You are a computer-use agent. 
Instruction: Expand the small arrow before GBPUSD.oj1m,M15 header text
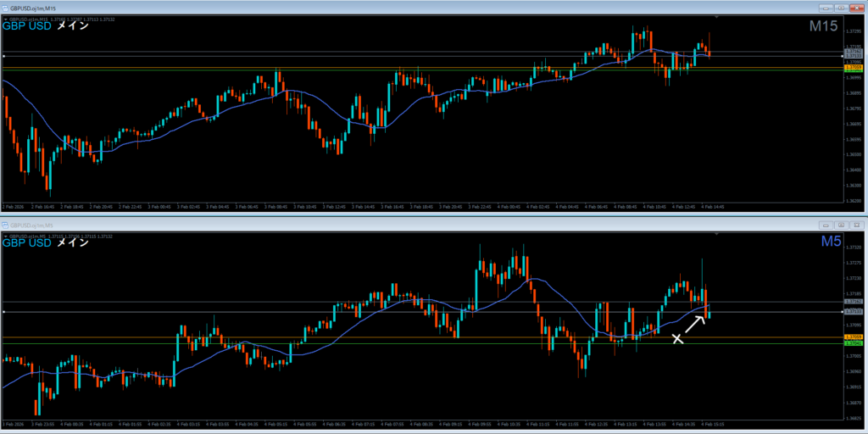tap(6, 19)
